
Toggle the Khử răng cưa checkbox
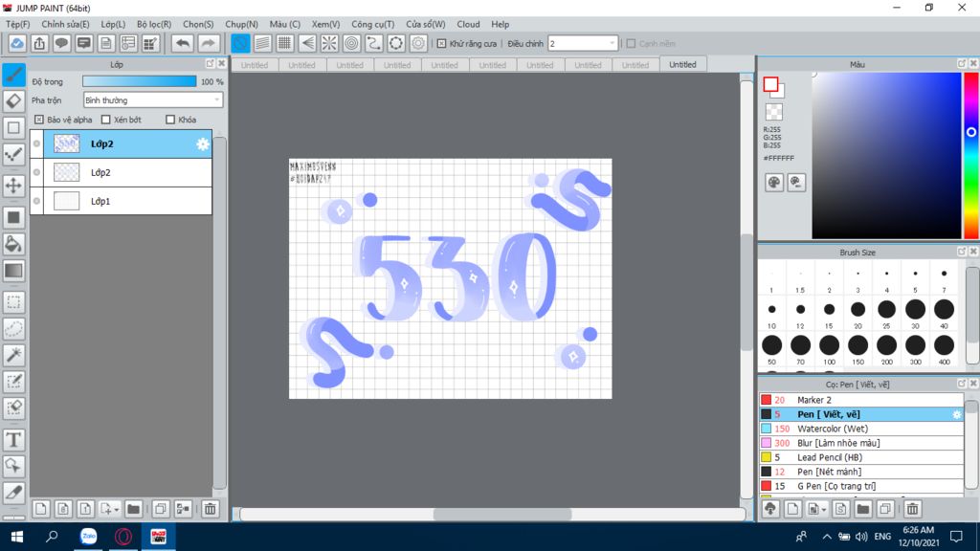point(441,44)
